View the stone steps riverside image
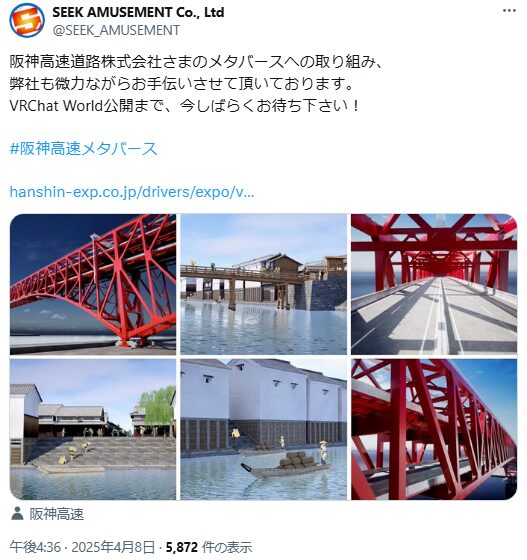527x560 pixels. pyautogui.click(x=93, y=429)
